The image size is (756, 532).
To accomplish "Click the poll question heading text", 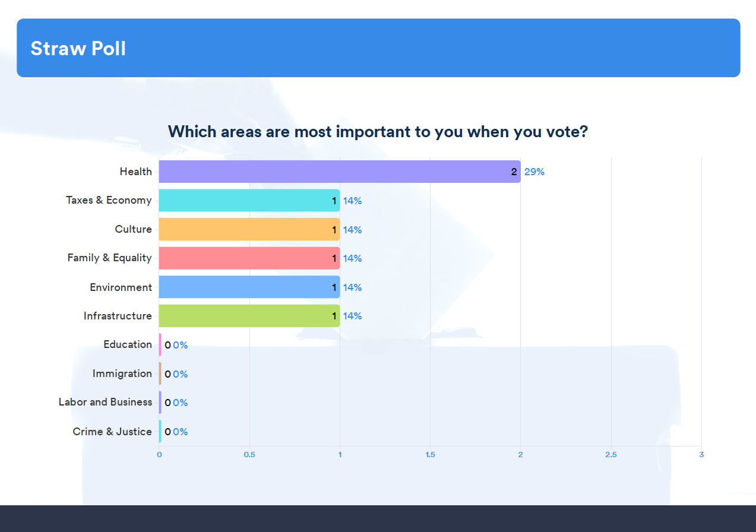I will (378, 131).
